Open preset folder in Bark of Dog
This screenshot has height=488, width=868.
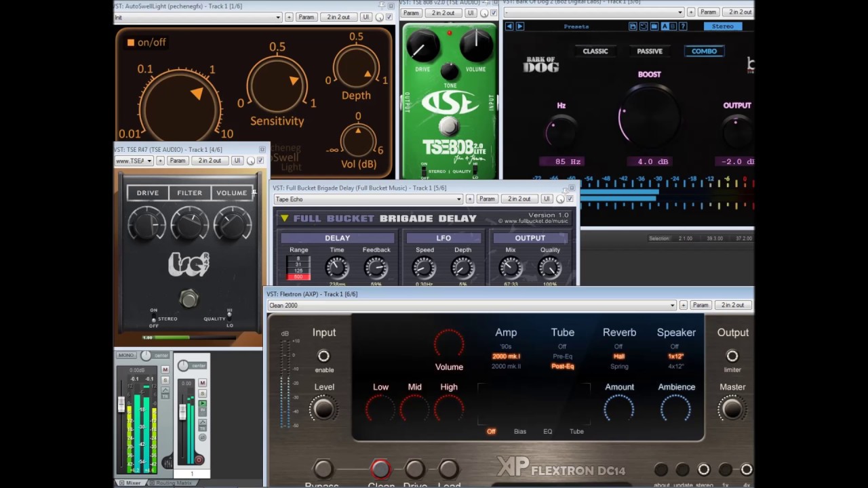click(x=654, y=26)
